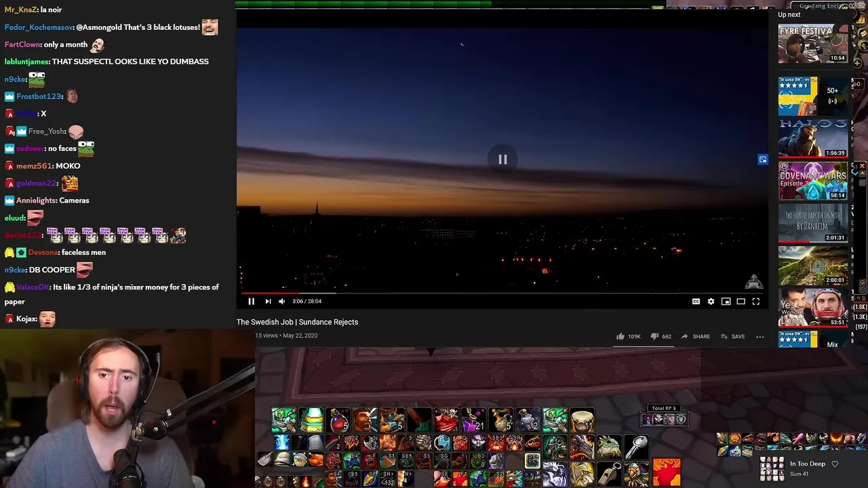Open Covenant Wars Episode 2 thumbnail
The width and height of the screenshot is (868, 488).
(812, 181)
